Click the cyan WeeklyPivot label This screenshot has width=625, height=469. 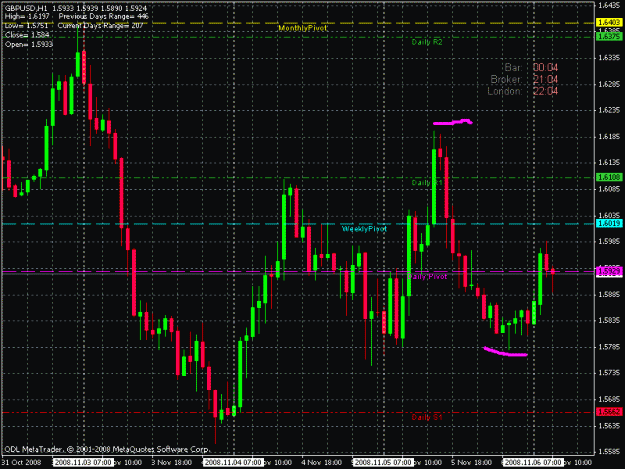click(x=364, y=229)
